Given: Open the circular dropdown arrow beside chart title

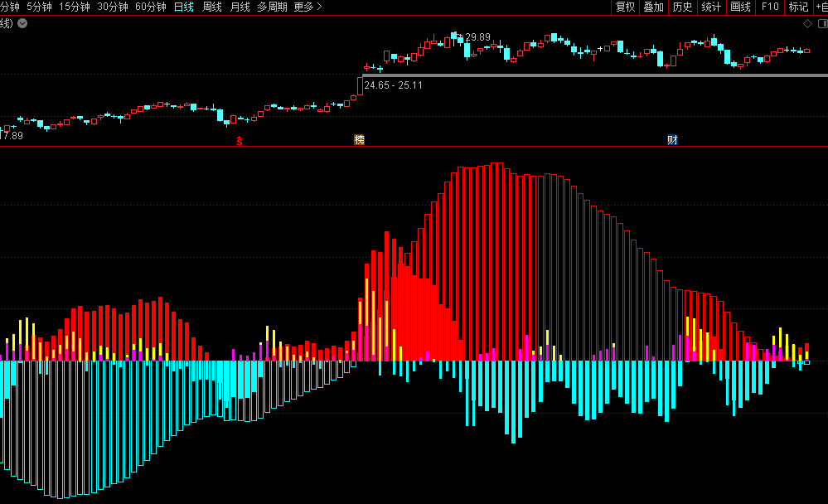Looking at the screenshot, I should click(22, 23).
